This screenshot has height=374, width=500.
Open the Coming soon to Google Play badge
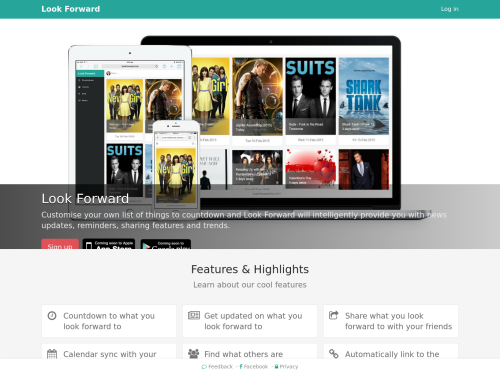[166, 244]
